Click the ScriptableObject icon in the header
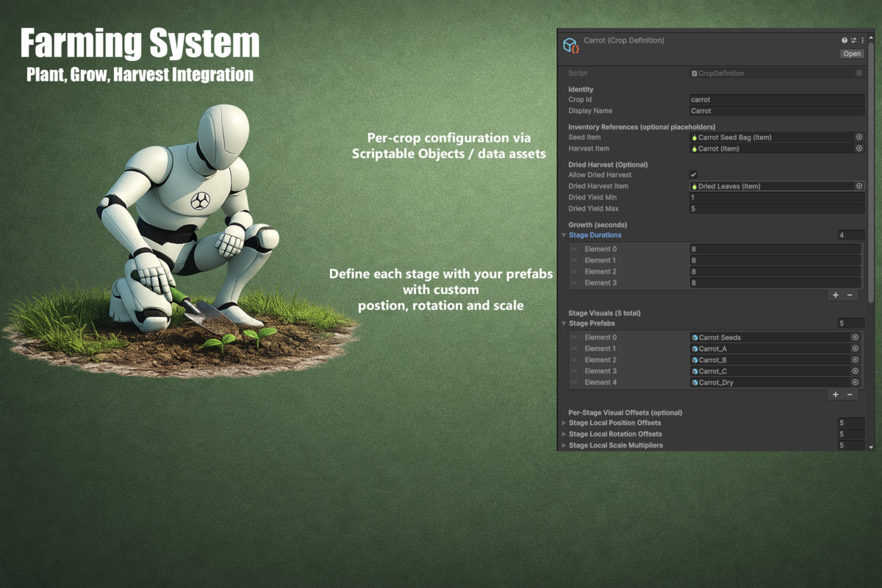 tap(571, 45)
